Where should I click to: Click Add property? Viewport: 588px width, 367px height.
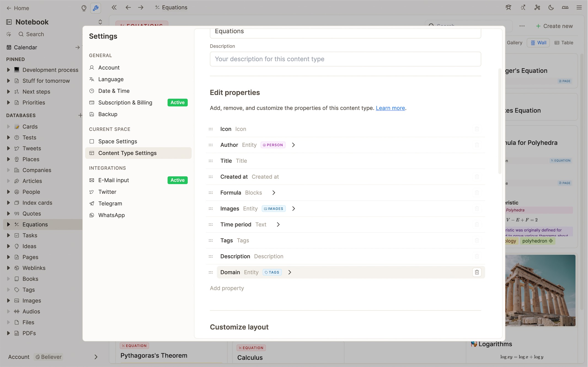(x=227, y=288)
